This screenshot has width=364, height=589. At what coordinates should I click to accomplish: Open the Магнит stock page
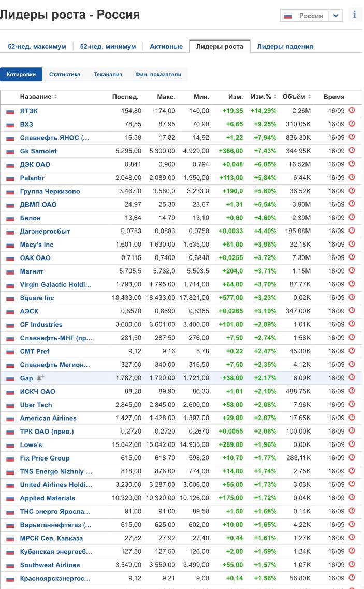click(32, 271)
